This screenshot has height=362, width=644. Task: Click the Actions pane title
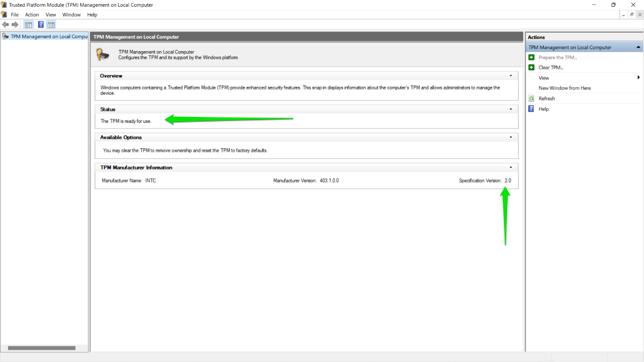[x=536, y=37]
